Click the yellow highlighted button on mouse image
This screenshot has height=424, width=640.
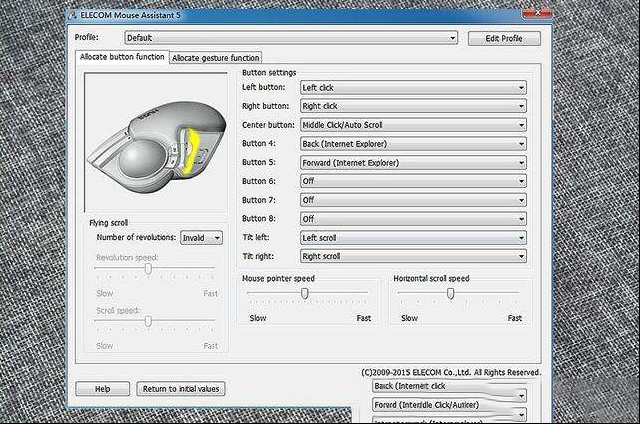click(x=191, y=151)
